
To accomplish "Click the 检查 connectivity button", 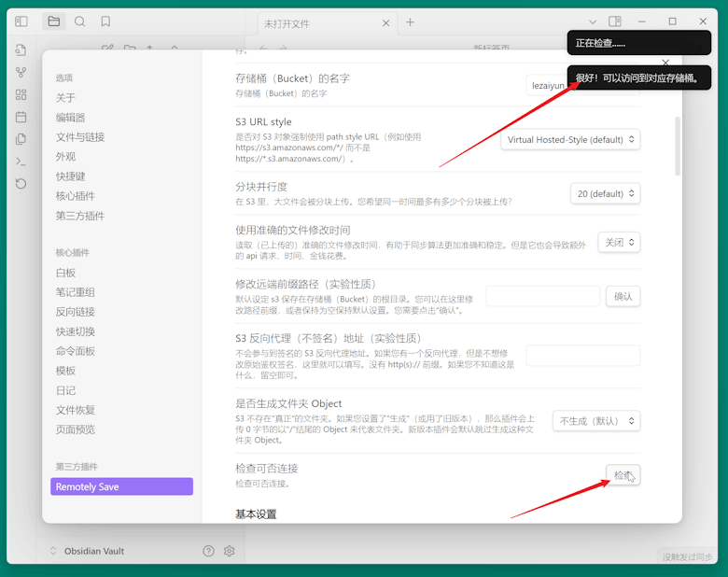I will [x=623, y=475].
